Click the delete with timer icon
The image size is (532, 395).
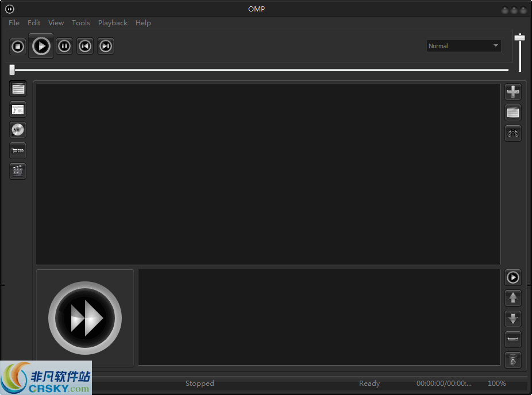pos(513,360)
